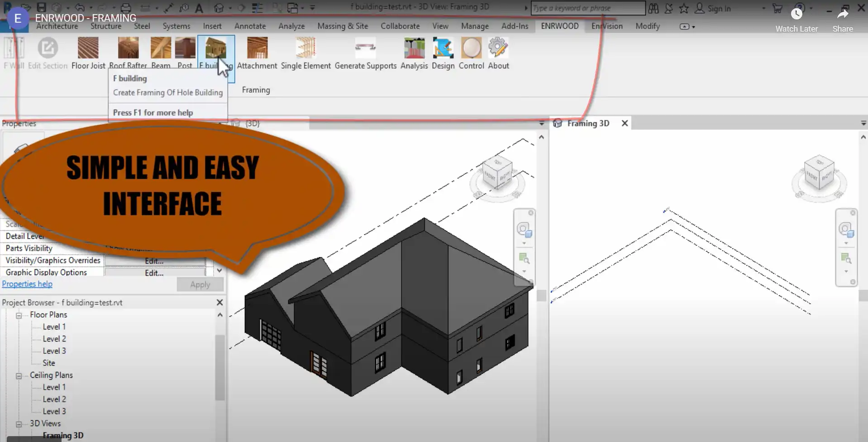Click the Roof Rafter tool icon

tap(128, 49)
